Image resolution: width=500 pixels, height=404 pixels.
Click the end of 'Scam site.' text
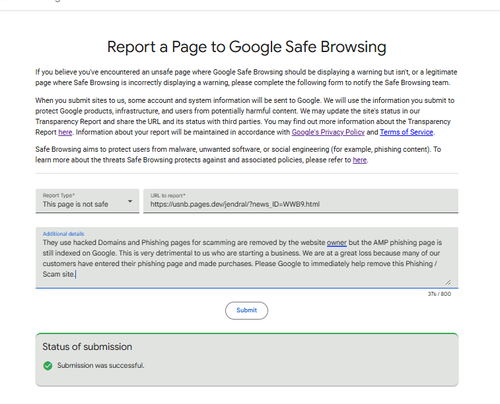[x=75, y=274]
